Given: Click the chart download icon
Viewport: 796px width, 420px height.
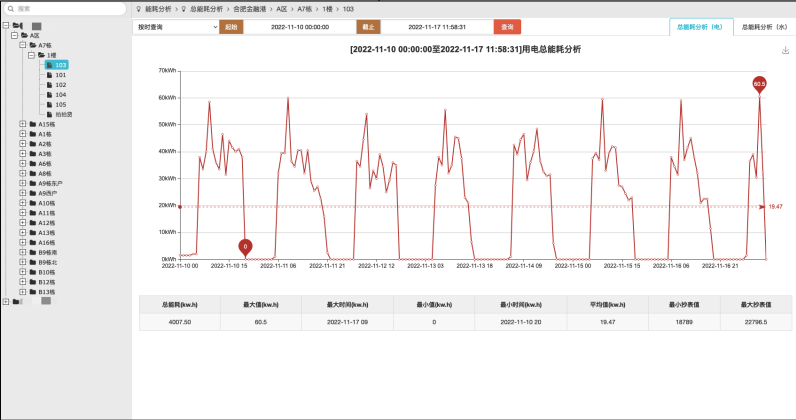Looking at the screenshot, I should click(x=785, y=49).
